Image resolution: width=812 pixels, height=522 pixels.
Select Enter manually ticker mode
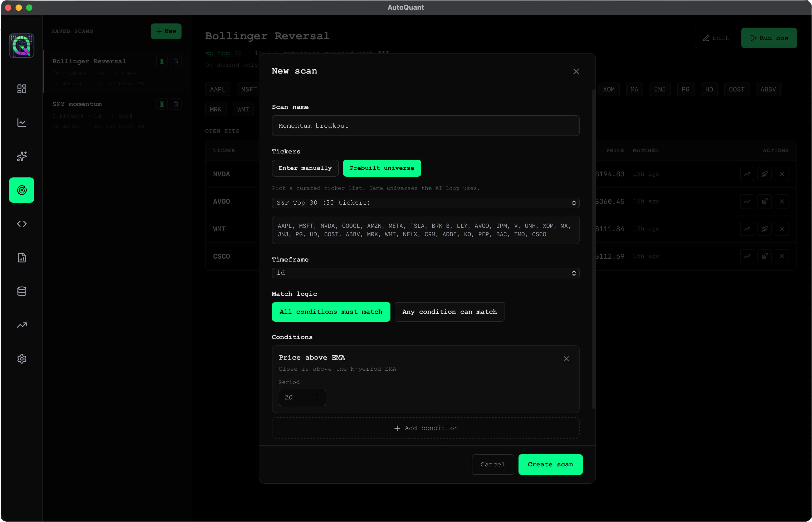pos(305,168)
